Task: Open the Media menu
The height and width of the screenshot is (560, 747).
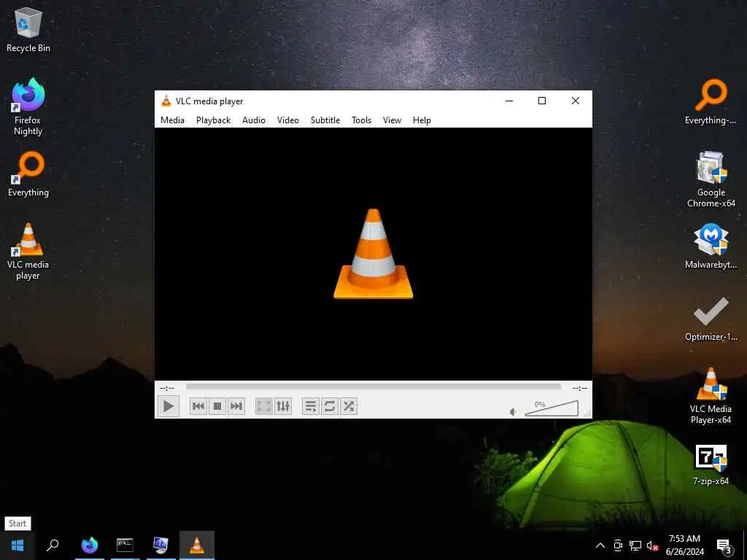Action: (172, 120)
